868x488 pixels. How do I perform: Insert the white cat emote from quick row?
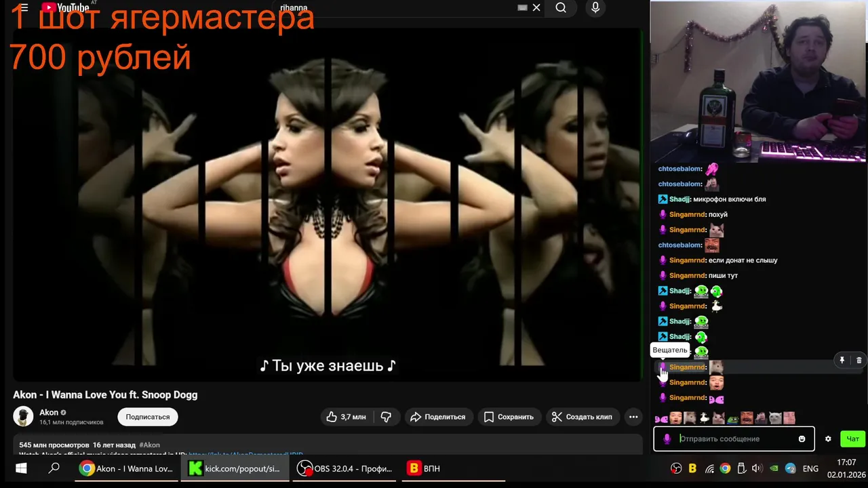pos(775,418)
